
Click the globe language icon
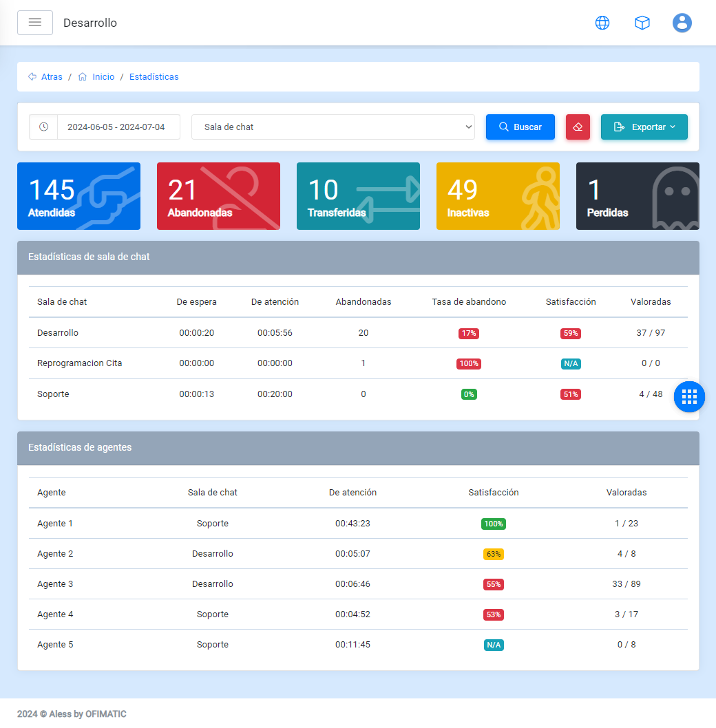[x=602, y=23]
